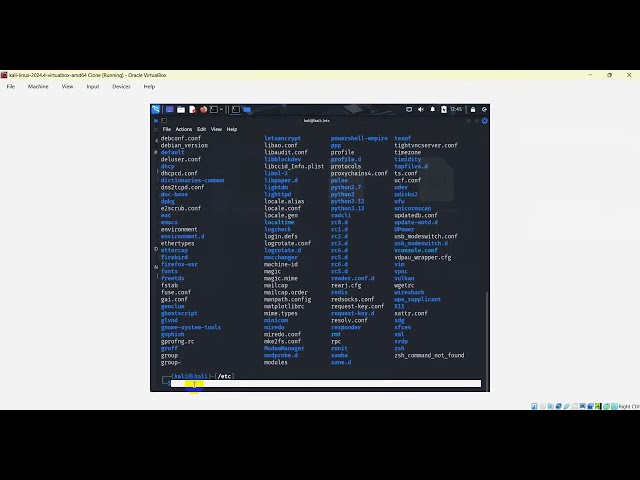Click the gnome-system-tools directory name
The width and height of the screenshot is (640, 480).
tap(191, 327)
